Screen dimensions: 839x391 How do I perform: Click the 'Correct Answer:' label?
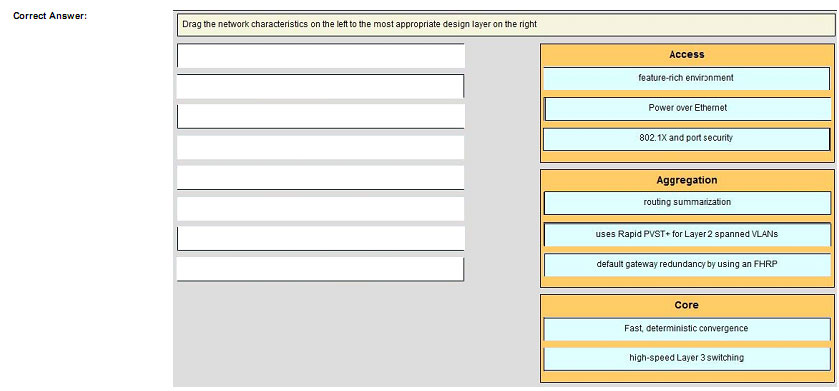point(50,16)
